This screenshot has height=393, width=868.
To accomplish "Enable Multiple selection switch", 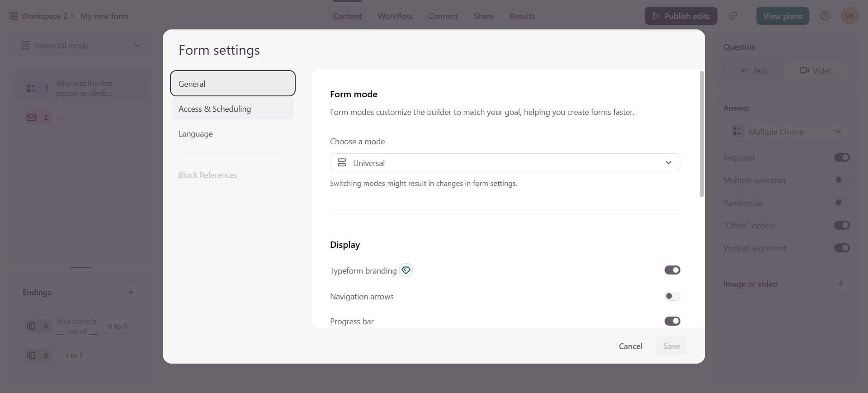I will [842, 180].
